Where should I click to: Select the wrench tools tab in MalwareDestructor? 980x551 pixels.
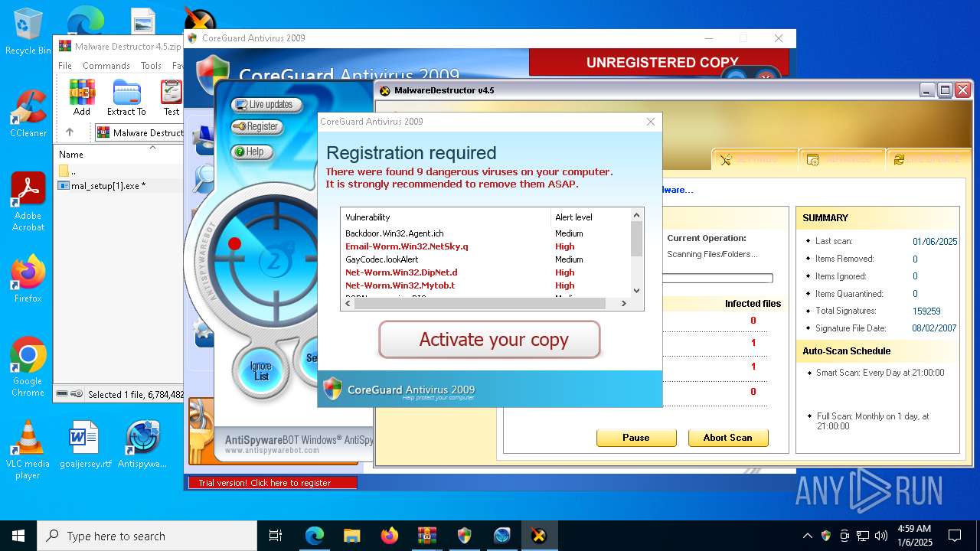tap(753, 159)
